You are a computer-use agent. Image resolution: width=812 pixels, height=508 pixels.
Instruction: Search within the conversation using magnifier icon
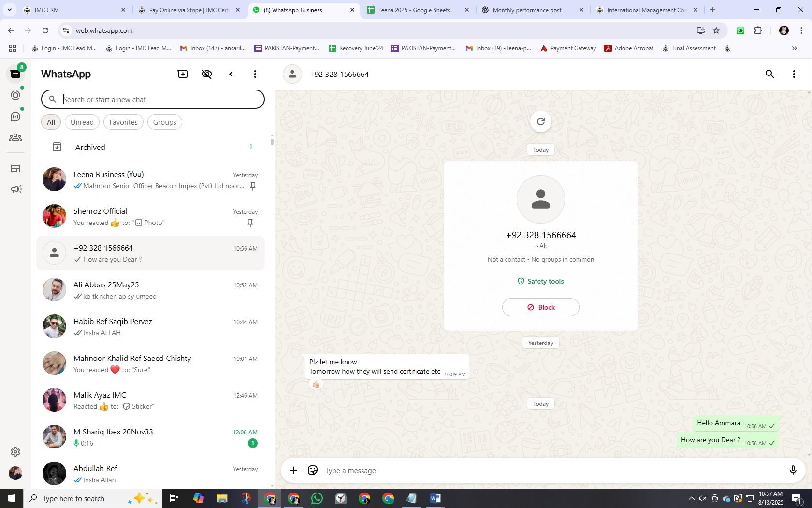pyautogui.click(x=770, y=74)
